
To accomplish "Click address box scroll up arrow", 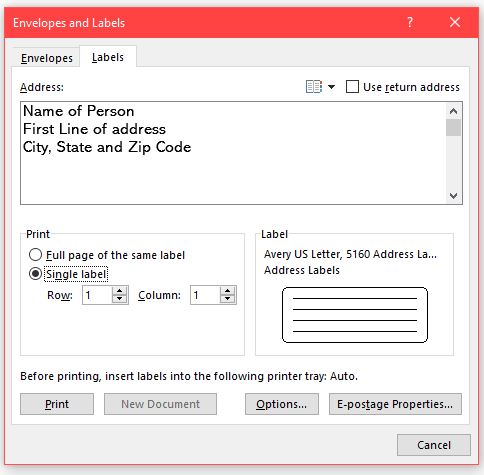I will 453,111.
